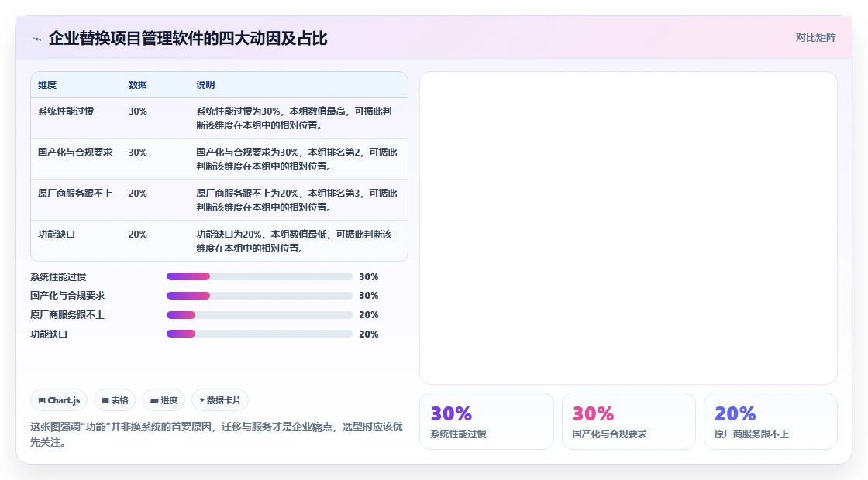Click the 数据卡片 tag chip
This screenshot has height=480, width=868.
tap(220, 400)
